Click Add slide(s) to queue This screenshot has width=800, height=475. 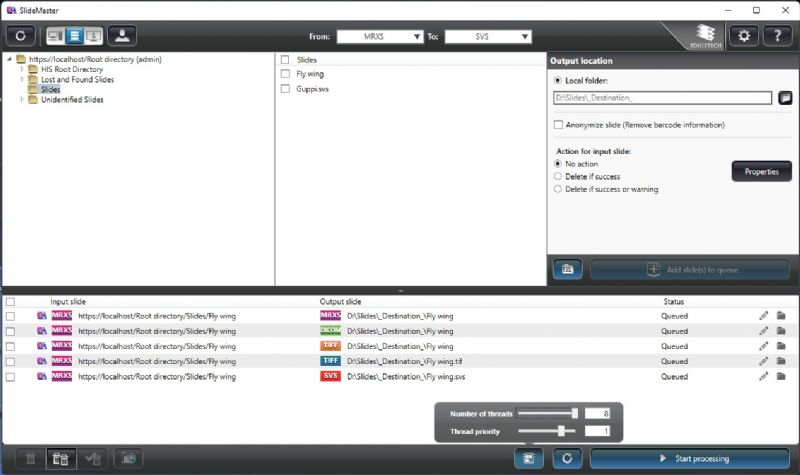point(690,269)
